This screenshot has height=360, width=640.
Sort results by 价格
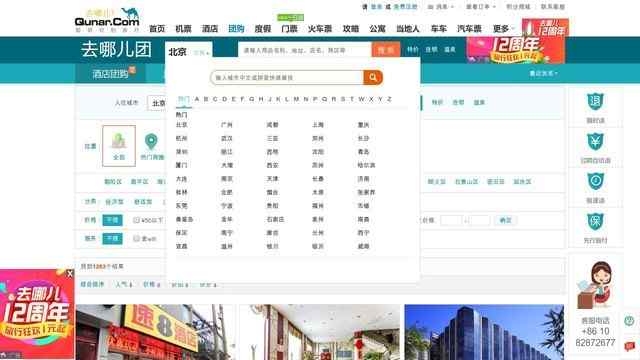pyautogui.click(x=151, y=284)
